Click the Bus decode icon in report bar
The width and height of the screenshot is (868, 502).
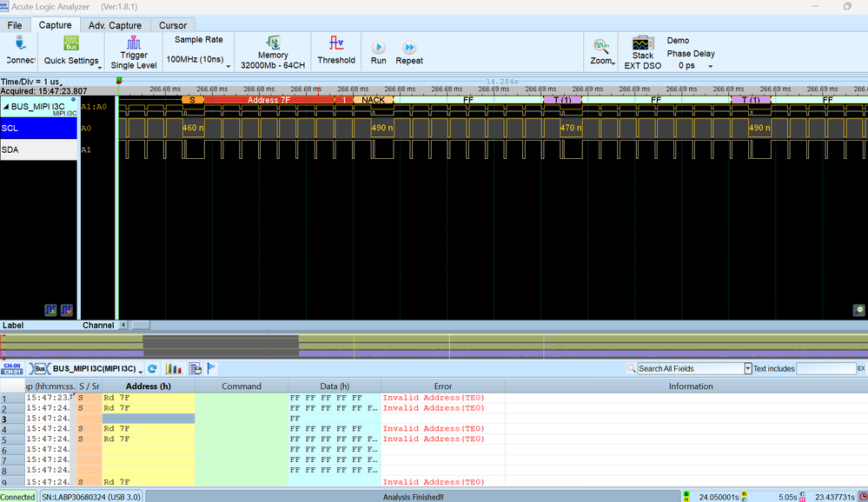pyautogui.click(x=39, y=368)
